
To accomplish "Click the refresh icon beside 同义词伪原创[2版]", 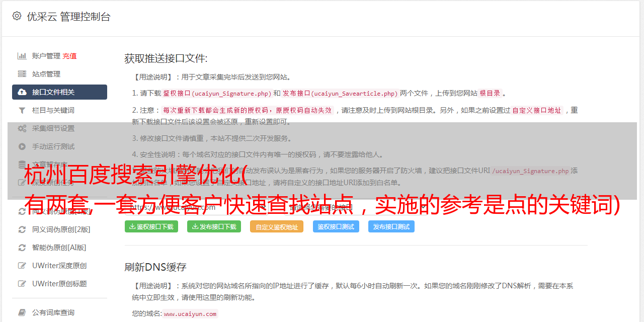I will [22, 229].
